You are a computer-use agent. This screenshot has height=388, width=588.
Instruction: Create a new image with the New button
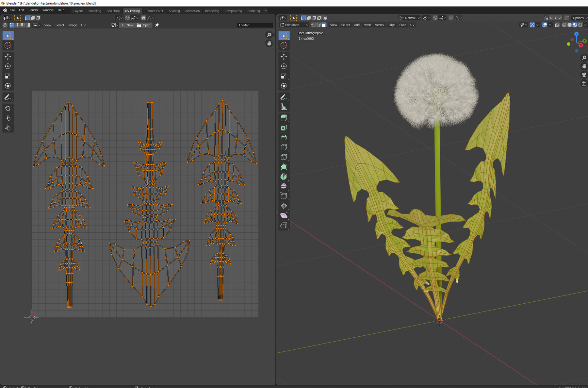[127, 25]
